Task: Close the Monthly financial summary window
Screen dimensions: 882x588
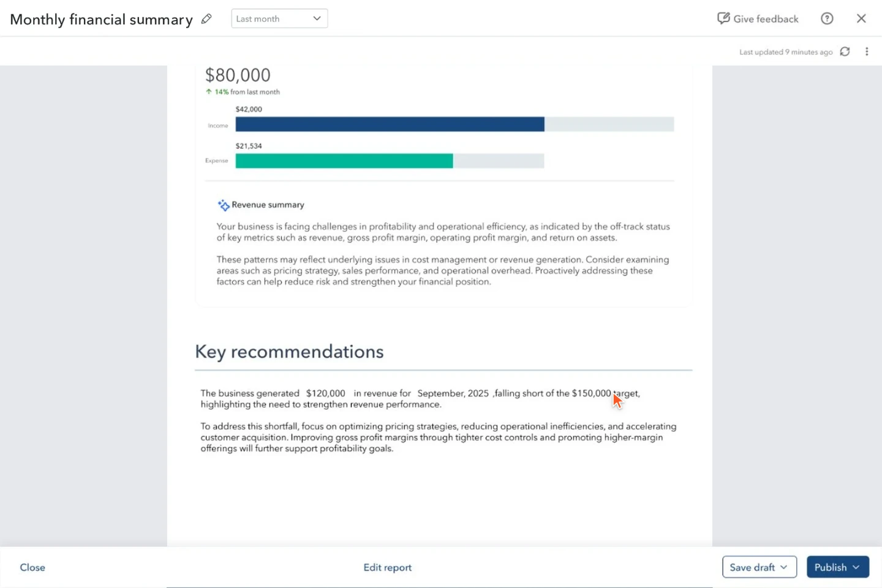Action: 861,18
